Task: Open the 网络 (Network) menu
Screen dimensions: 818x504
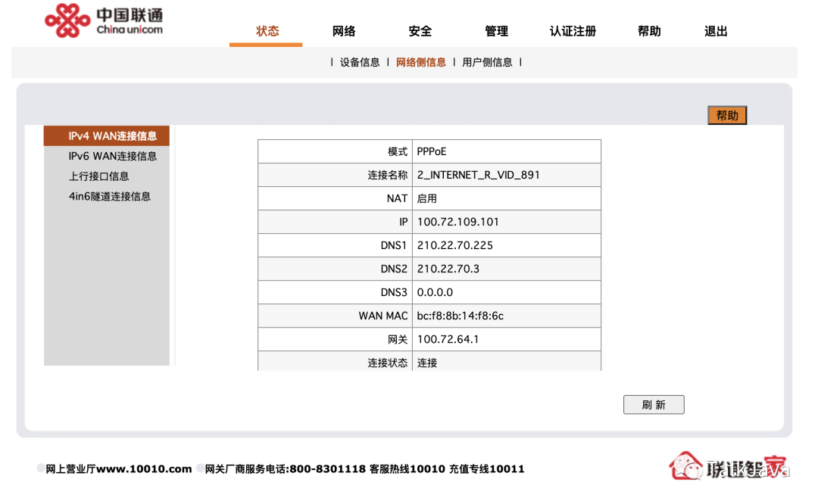Action: [x=344, y=31]
